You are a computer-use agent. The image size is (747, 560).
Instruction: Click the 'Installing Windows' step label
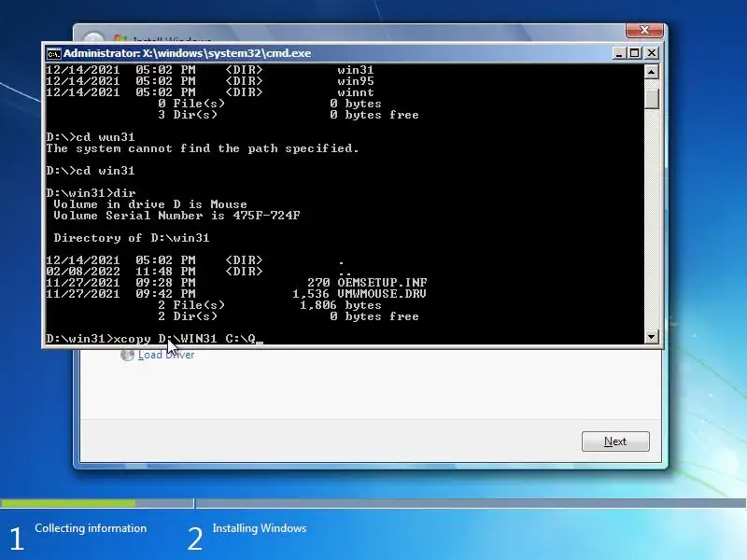[x=260, y=528]
